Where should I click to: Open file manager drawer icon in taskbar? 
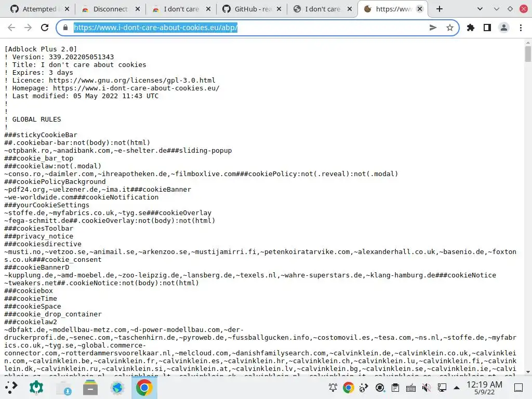click(90, 388)
